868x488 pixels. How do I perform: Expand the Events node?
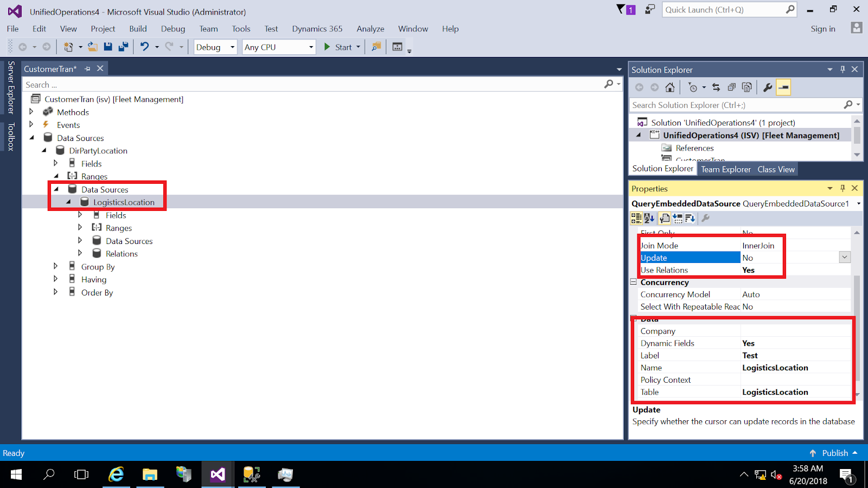(x=31, y=124)
